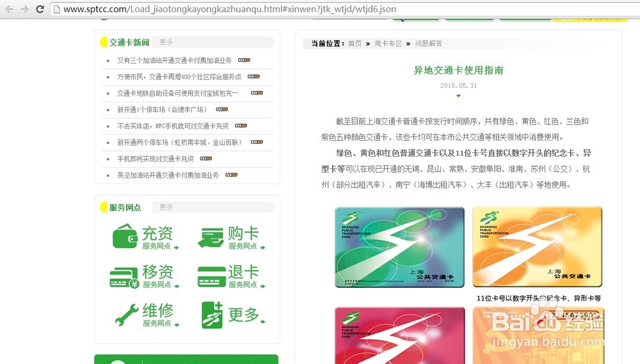Go to 首页 in the breadcrumb

(x=355, y=44)
